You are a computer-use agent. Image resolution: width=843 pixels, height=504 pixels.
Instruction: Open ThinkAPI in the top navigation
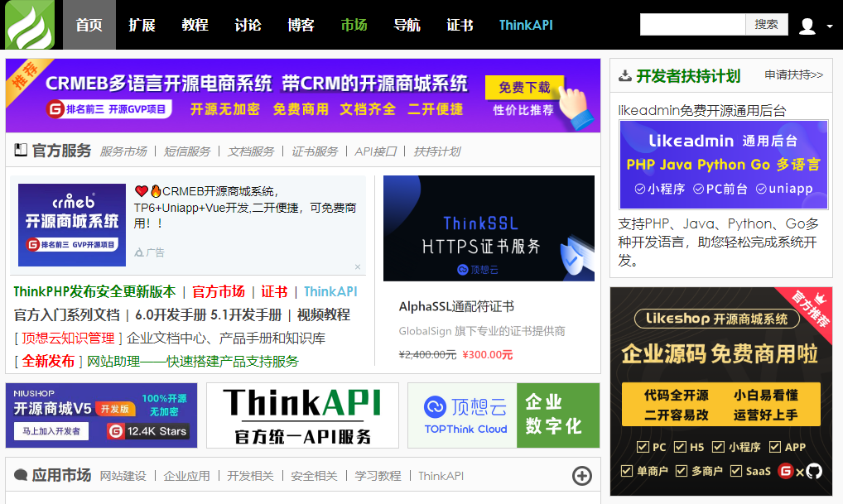(526, 25)
